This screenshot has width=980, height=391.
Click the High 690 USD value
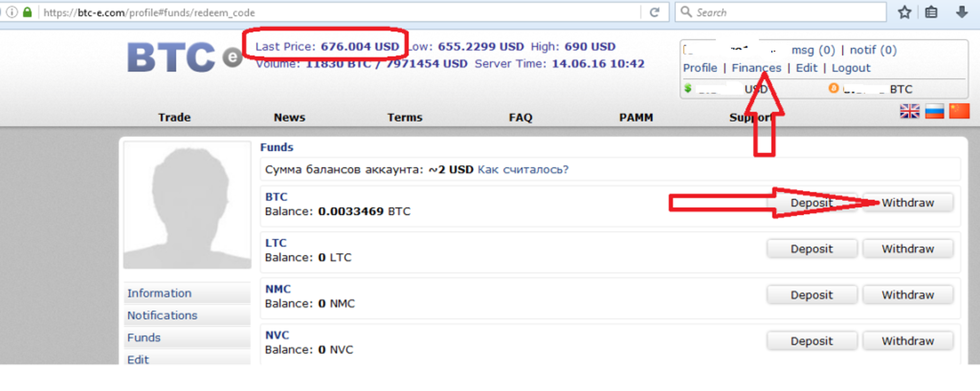590,46
